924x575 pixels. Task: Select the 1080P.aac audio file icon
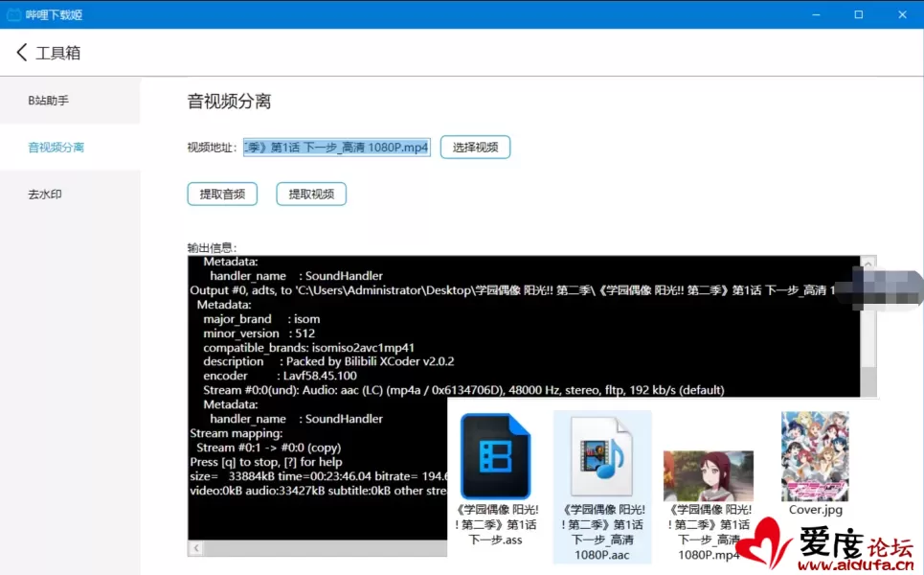[601, 456]
